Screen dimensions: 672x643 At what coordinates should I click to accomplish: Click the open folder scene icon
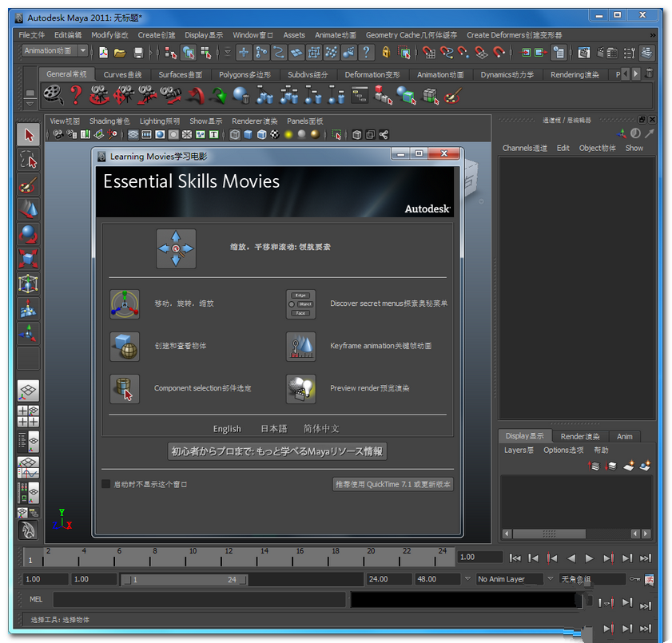(x=120, y=52)
